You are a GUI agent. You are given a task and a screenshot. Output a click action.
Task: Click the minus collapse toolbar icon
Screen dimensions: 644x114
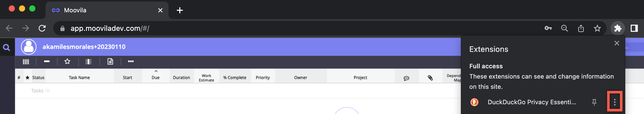pos(47,61)
